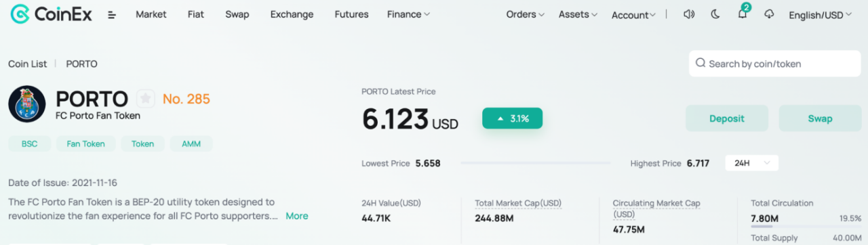868x245 pixels.
Task: Select the Fan Token tag
Action: 85,143
